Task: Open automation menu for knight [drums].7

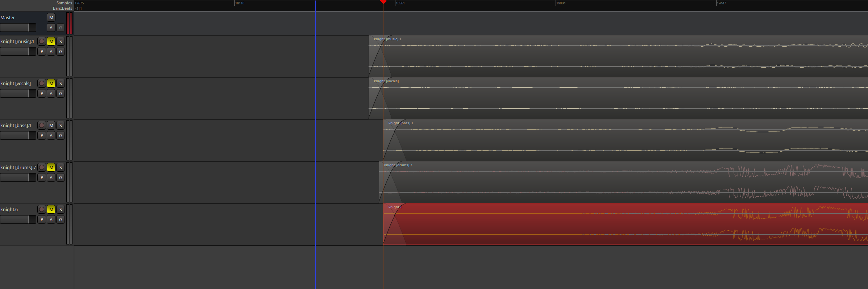Action: pos(51,177)
